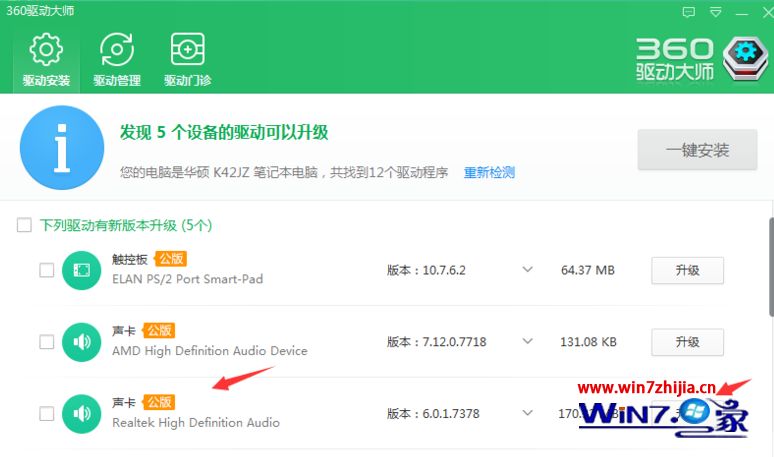Open the 驱动安装 tab
Viewport: 774px width, 457px height.
click(x=46, y=60)
